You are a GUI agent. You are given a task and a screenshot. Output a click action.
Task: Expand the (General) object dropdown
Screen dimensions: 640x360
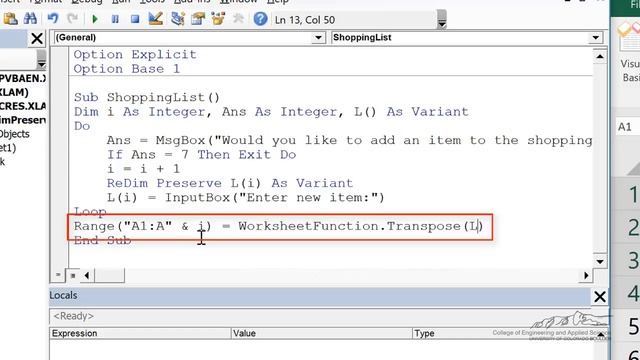coord(318,38)
